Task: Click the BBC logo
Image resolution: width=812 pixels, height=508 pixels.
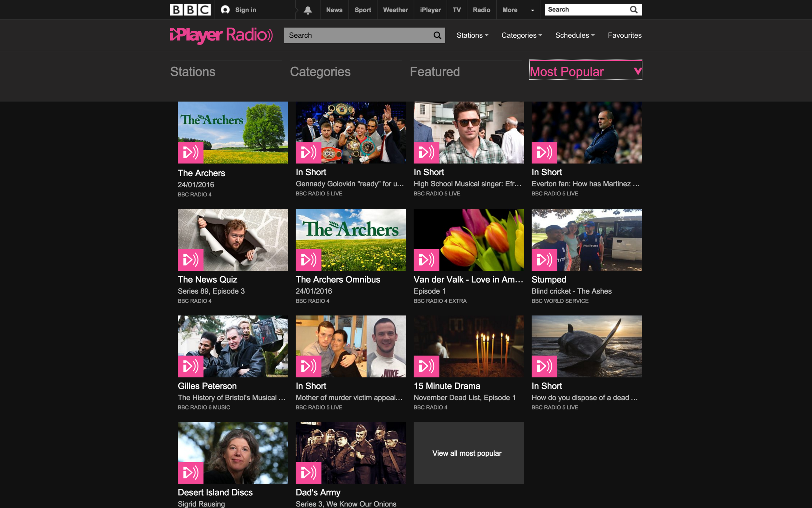Action: (x=190, y=10)
